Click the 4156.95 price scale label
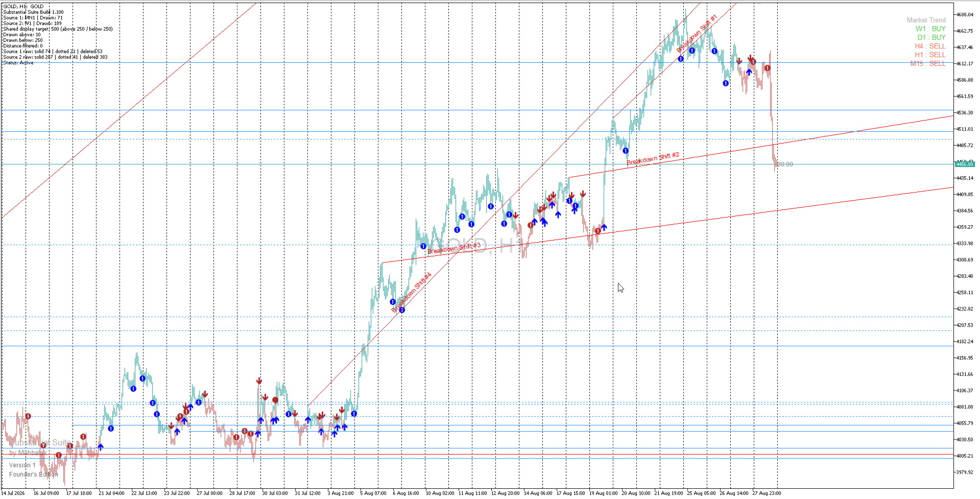Image resolution: width=980 pixels, height=499 pixels. (x=965, y=358)
